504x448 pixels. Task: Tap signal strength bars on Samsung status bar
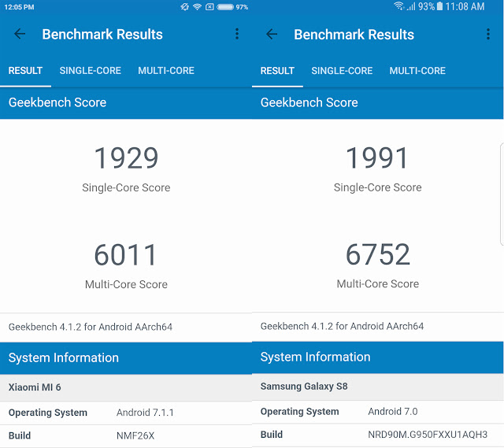pos(411,6)
